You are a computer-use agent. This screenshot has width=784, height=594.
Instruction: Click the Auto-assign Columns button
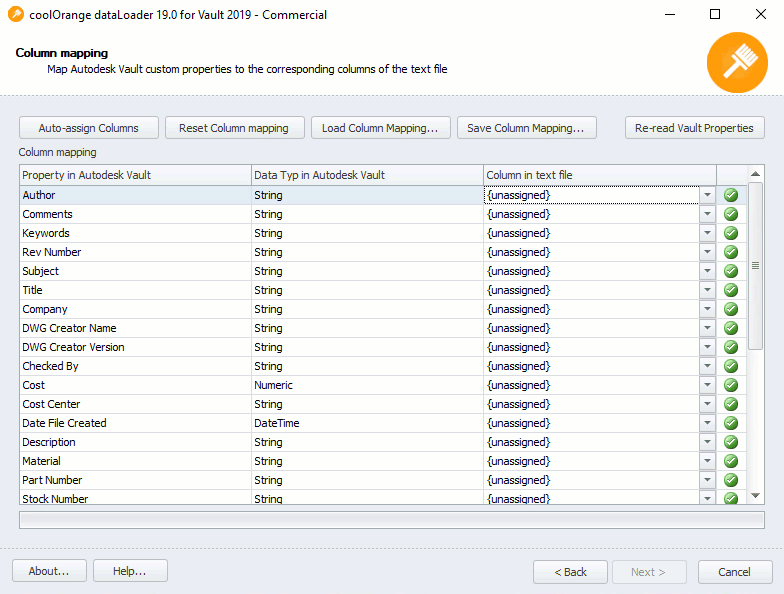coord(88,128)
